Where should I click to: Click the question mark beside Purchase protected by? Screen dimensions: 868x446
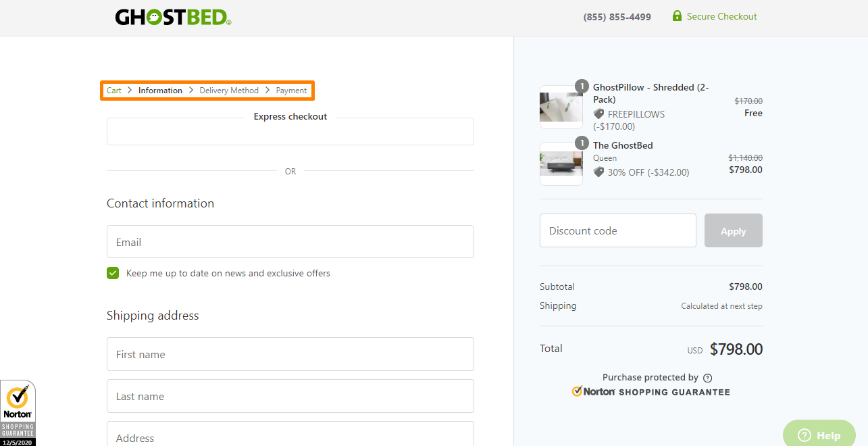(x=707, y=378)
